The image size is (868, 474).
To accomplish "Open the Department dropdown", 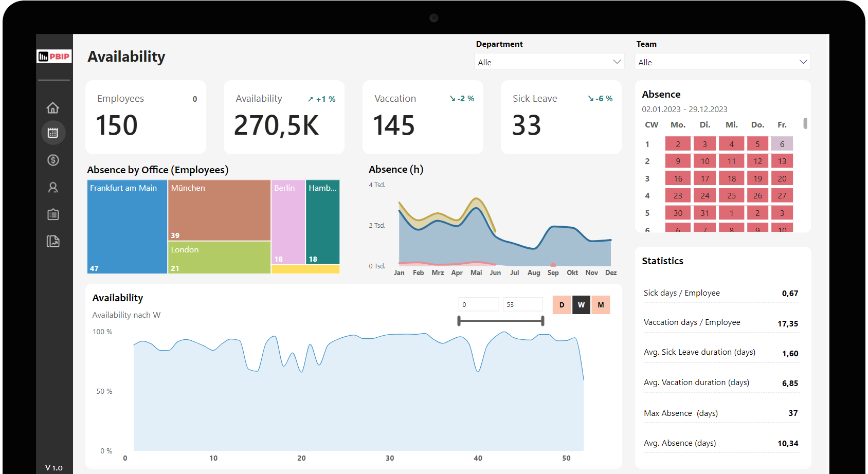I will click(549, 61).
